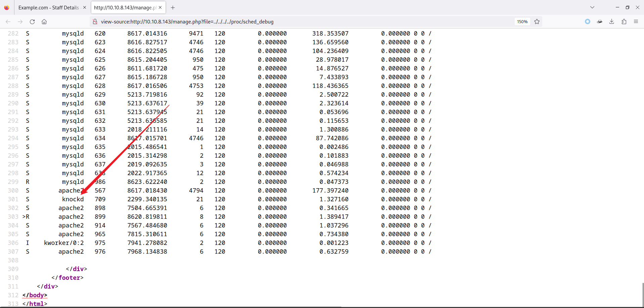Open a new tab with the plus button
Image resolution: width=644 pixels, height=308 pixels.
[173, 7]
